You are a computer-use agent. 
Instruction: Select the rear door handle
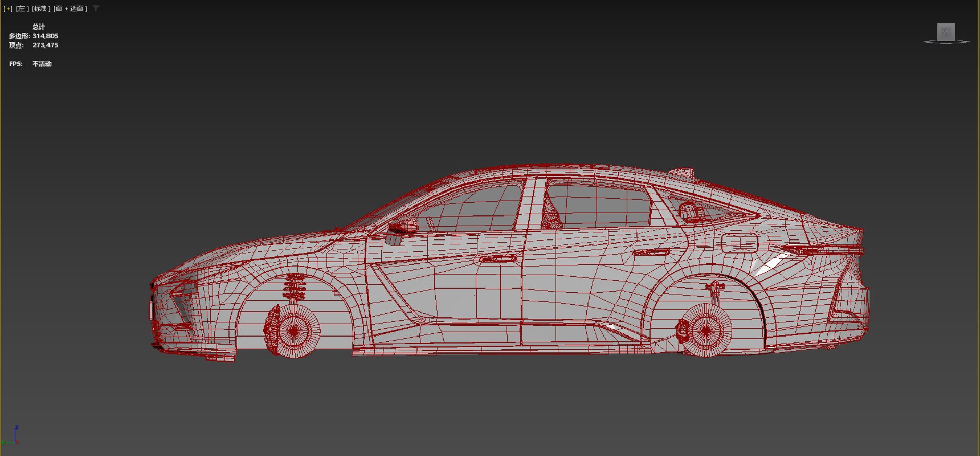pos(651,252)
